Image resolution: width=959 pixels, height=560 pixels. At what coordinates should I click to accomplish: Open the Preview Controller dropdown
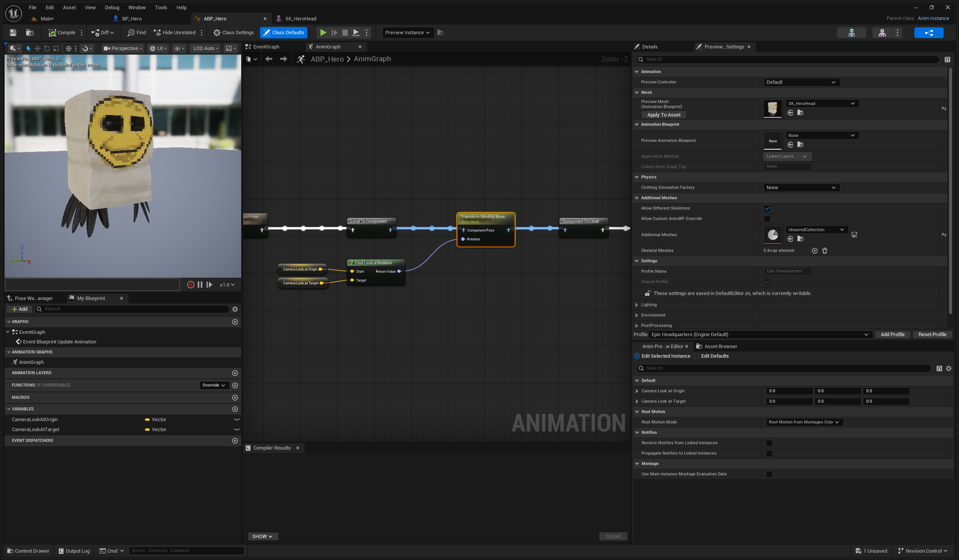pos(801,82)
